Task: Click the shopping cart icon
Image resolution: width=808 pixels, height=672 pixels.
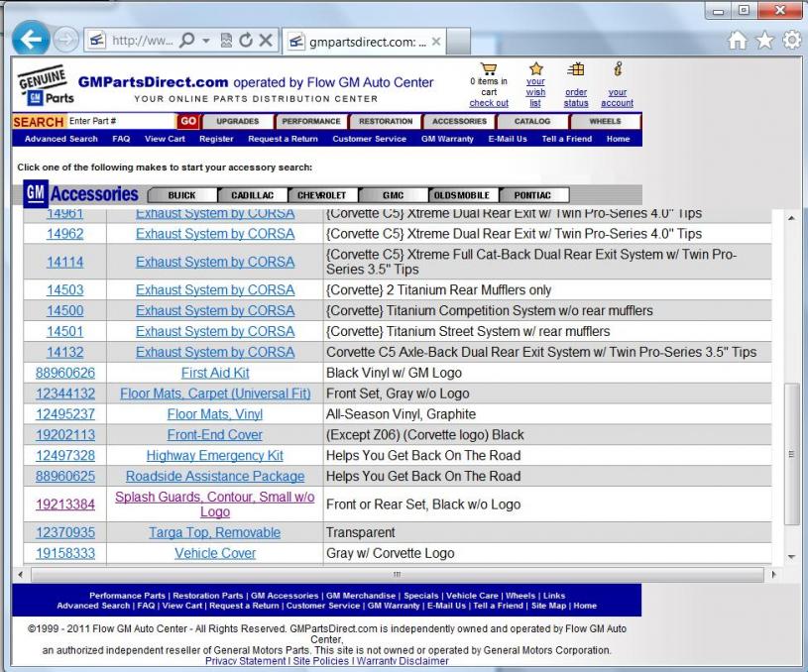Action: coord(488,70)
